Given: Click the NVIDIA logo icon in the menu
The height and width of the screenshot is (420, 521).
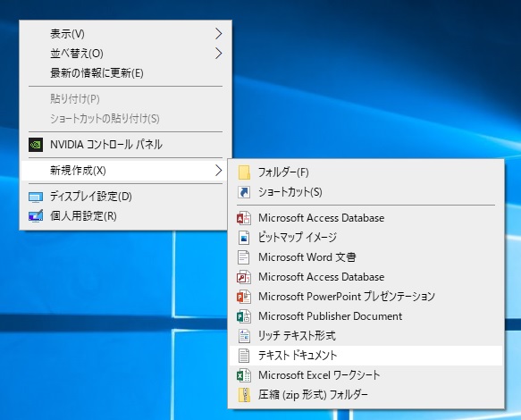Looking at the screenshot, I should click(36, 145).
